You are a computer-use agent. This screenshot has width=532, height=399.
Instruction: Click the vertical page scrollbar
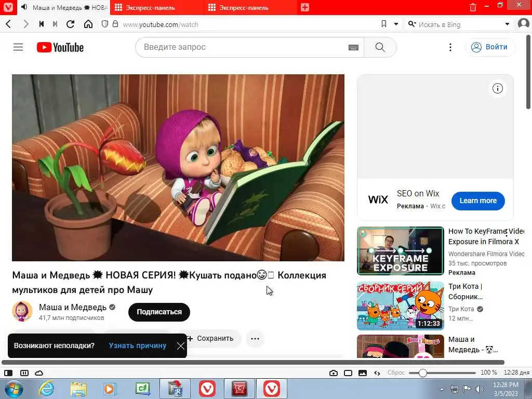pos(528,72)
